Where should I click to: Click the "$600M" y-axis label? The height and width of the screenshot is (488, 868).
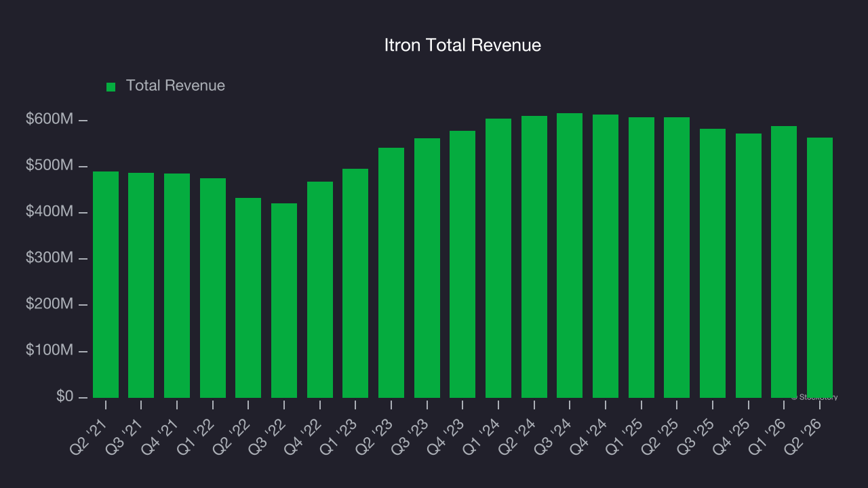[49, 119]
